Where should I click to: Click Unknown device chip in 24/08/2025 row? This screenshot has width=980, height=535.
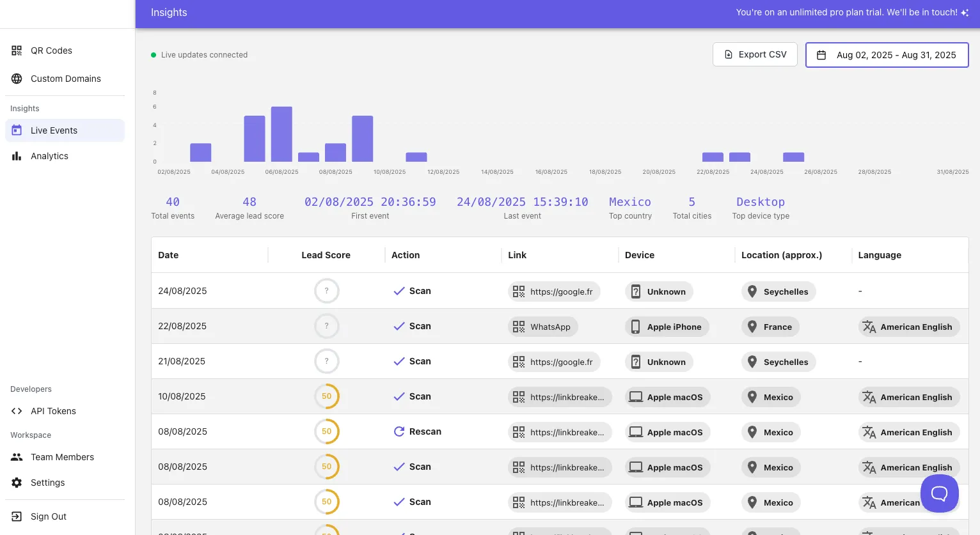(x=659, y=291)
